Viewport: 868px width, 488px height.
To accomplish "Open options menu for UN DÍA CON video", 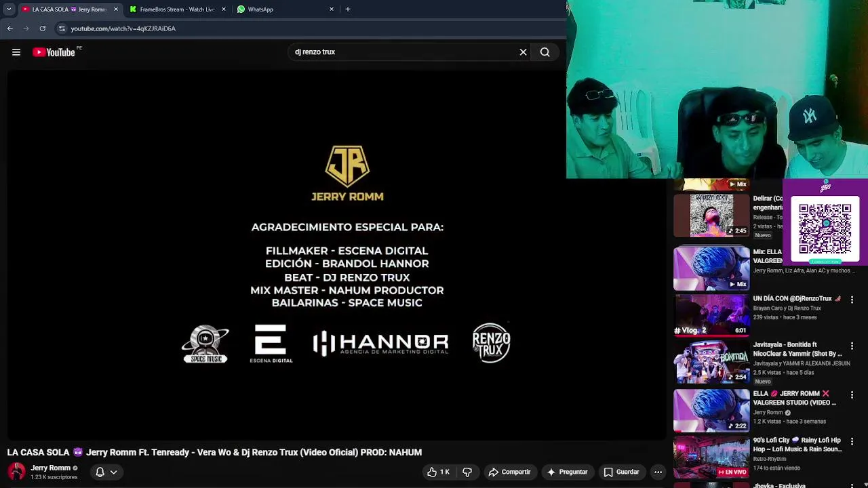I will click(852, 299).
